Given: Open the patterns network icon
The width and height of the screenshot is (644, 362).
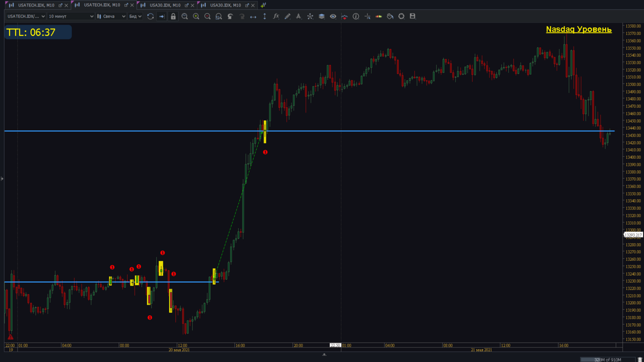Looking at the screenshot, I should pos(310,16).
